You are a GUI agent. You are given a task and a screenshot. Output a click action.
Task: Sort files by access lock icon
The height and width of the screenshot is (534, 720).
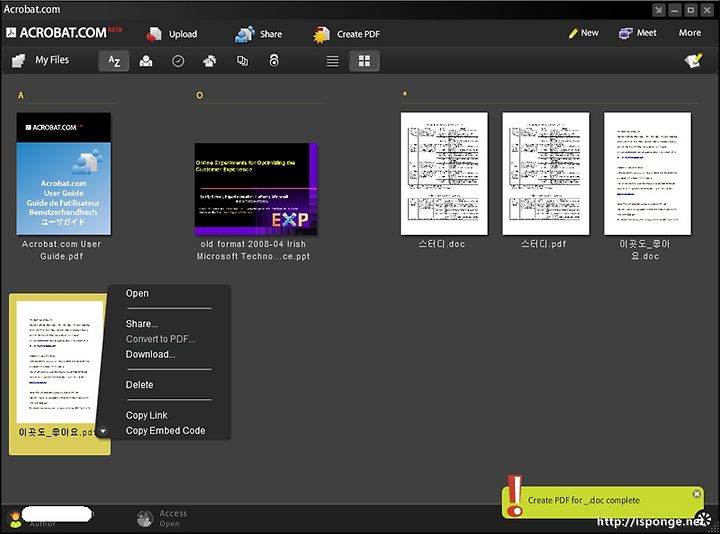coord(274,60)
